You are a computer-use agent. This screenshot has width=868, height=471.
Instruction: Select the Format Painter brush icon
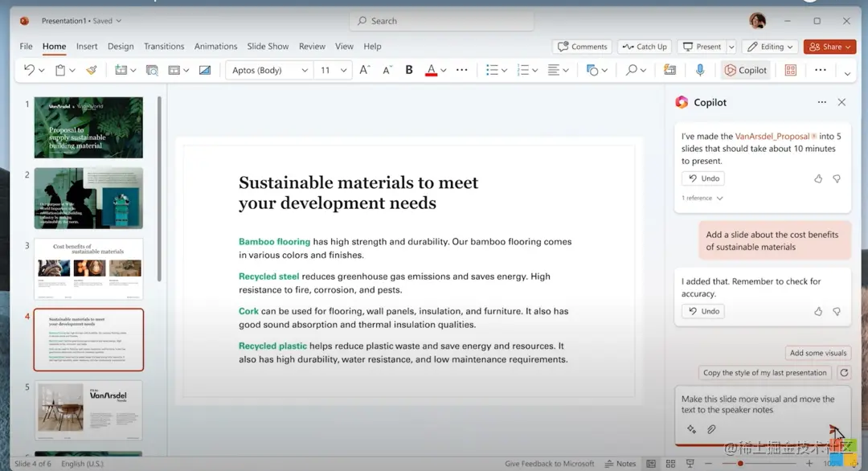[92, 70]
